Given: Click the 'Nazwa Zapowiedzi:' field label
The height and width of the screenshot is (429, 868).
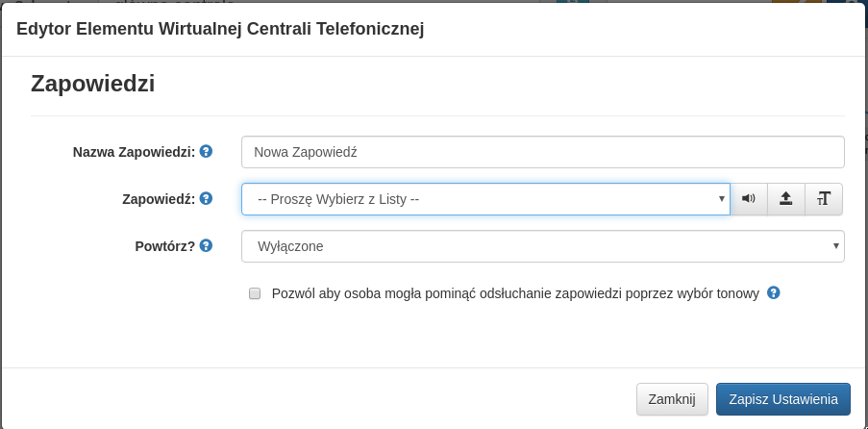Looking at the screenshot, I should (x=134, y=152).
